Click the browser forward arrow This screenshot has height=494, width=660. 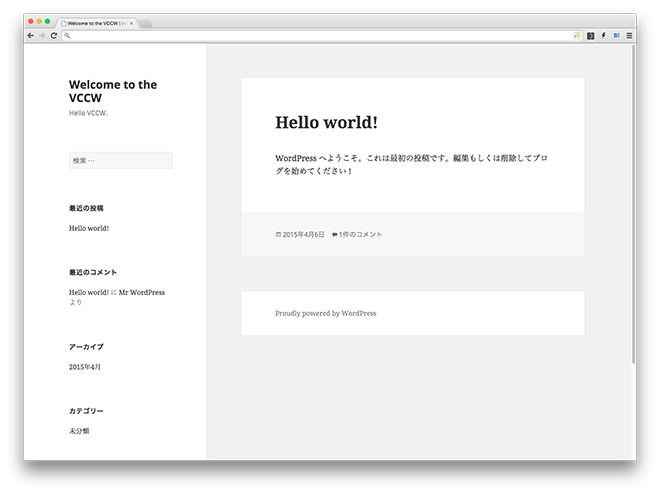(x=42, y=35)
